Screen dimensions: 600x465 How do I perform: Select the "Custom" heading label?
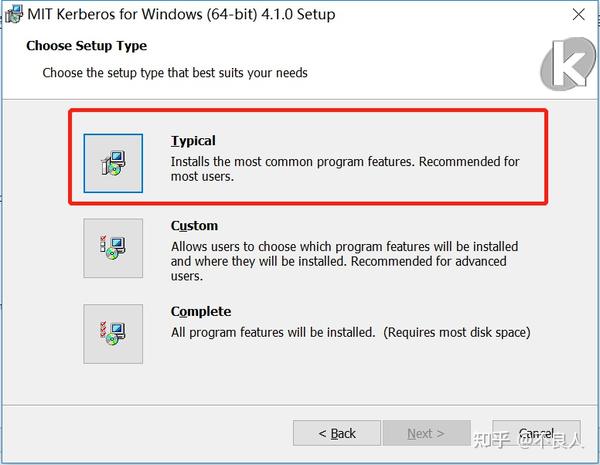point(194,226)
